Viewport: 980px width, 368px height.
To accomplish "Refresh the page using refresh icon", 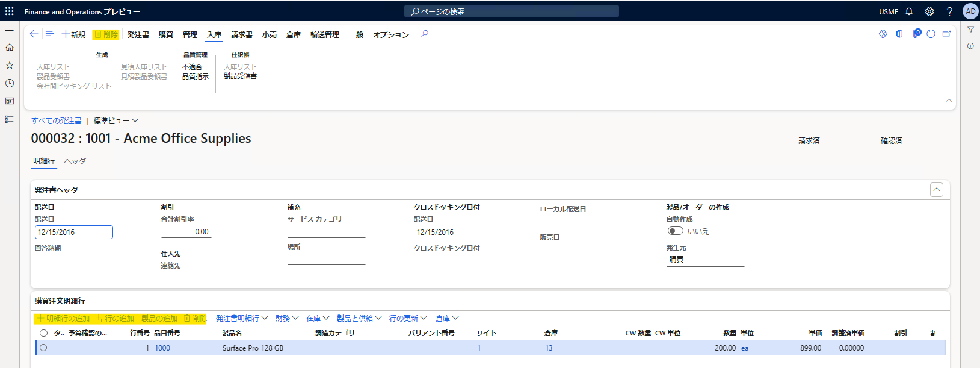I will pyautogui.click(x=931, y=34).
